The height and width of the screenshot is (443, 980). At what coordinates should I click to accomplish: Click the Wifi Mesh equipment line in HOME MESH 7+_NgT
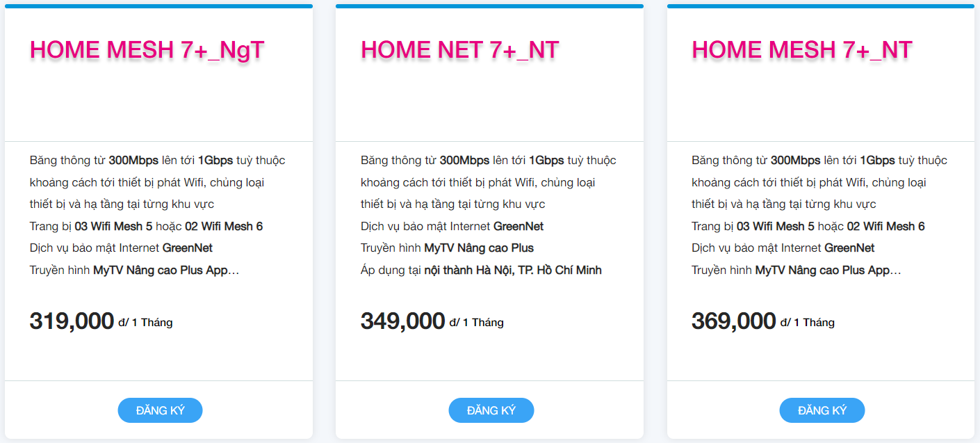tap(146, 226)
